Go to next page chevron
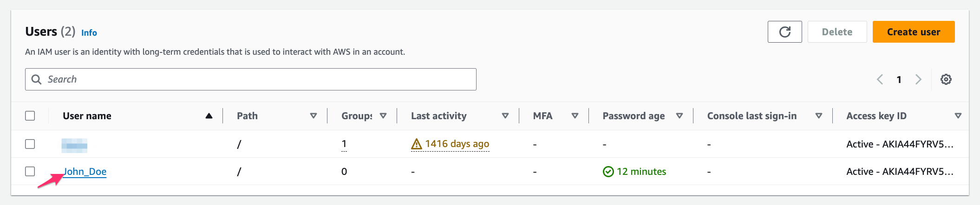 tap(918, 79)
